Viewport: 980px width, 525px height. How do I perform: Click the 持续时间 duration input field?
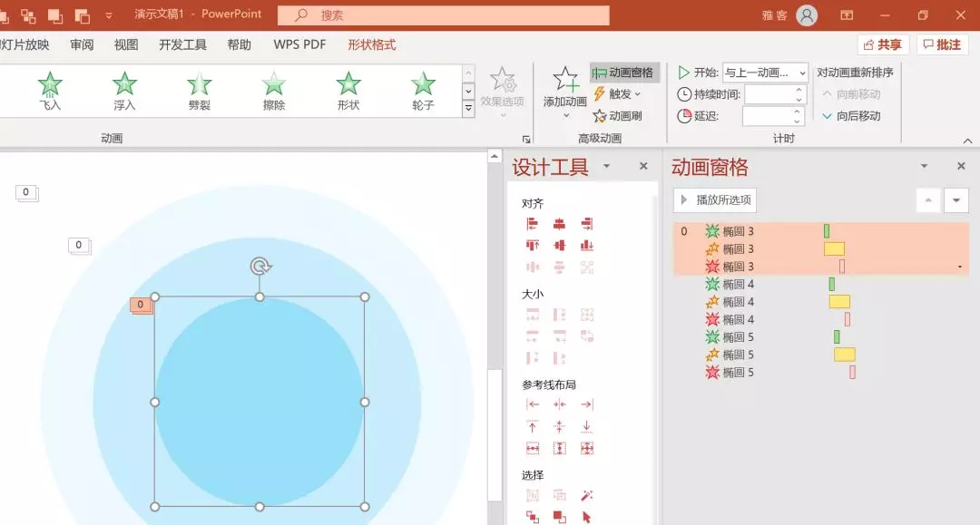pos(774,94)
